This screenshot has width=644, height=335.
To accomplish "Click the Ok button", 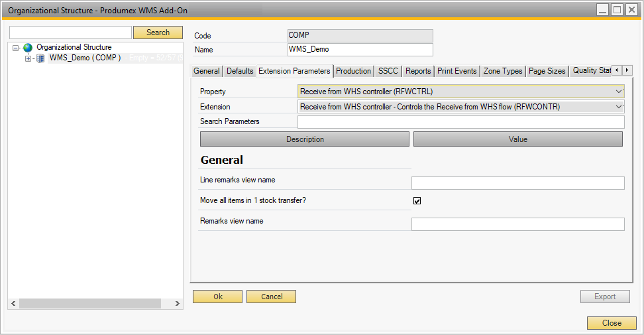I will tap(217, 297).
